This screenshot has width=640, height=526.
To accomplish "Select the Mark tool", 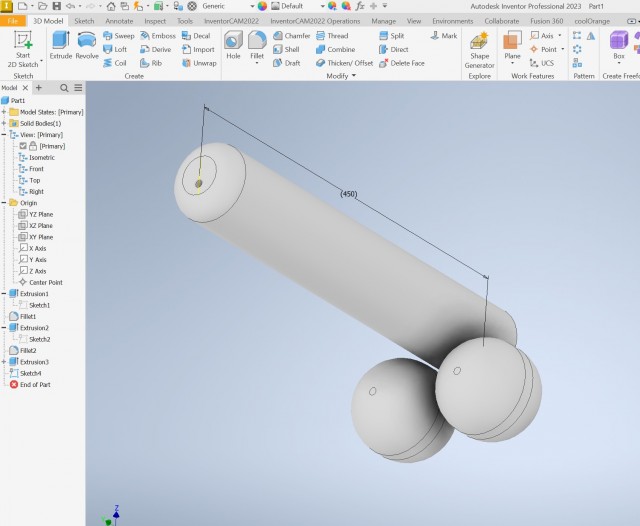I will pyautogui.click(x=444, y=36).
